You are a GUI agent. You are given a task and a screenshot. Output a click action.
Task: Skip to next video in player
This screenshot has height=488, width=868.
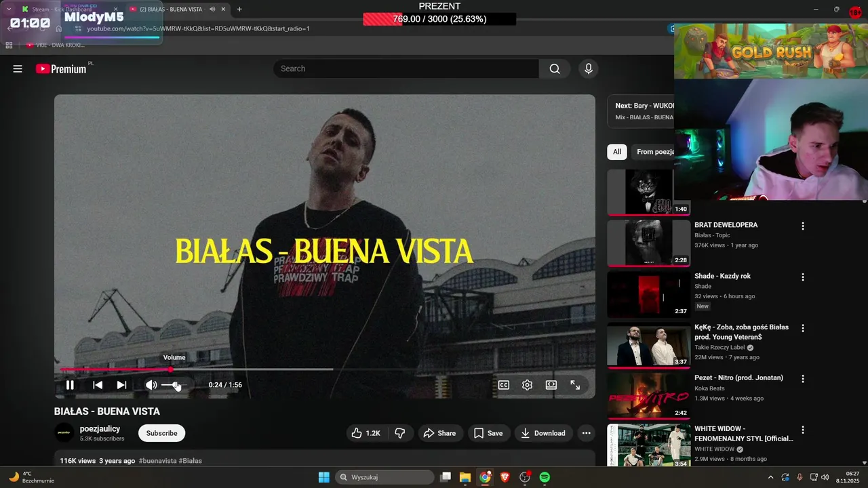tap(121, 385)
